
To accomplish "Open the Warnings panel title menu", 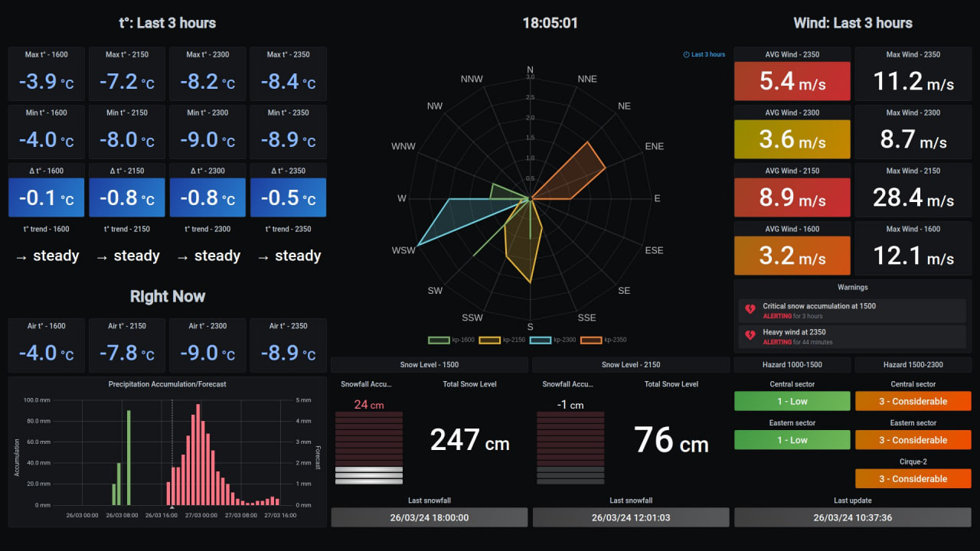I will (852, 288).
